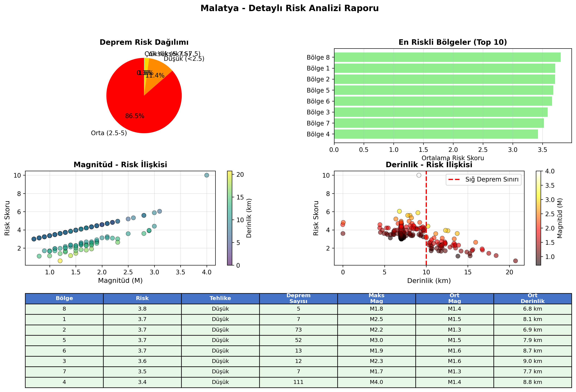Click the '52' earthquake count cell
Screen dimensions: 576x392
pyautogui.click(x=298, y=340)
